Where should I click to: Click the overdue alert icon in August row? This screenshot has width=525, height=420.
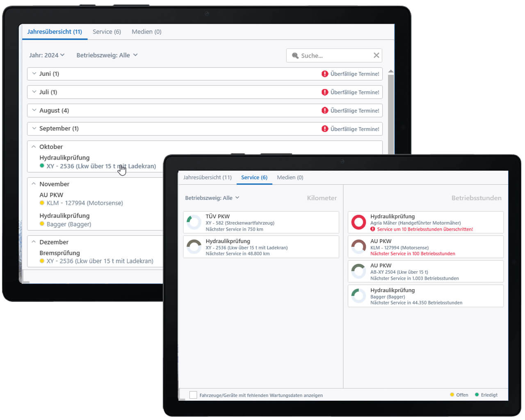324,110
